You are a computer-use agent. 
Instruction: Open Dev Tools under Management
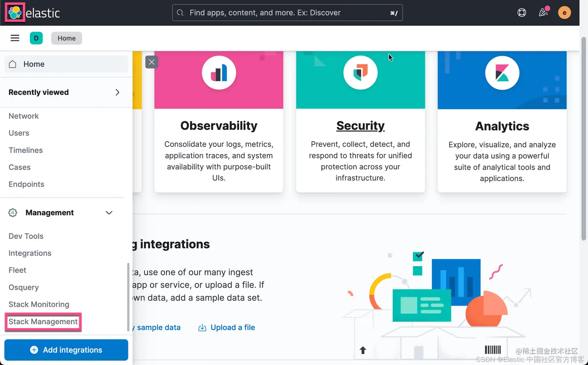(x=26, y=236)
